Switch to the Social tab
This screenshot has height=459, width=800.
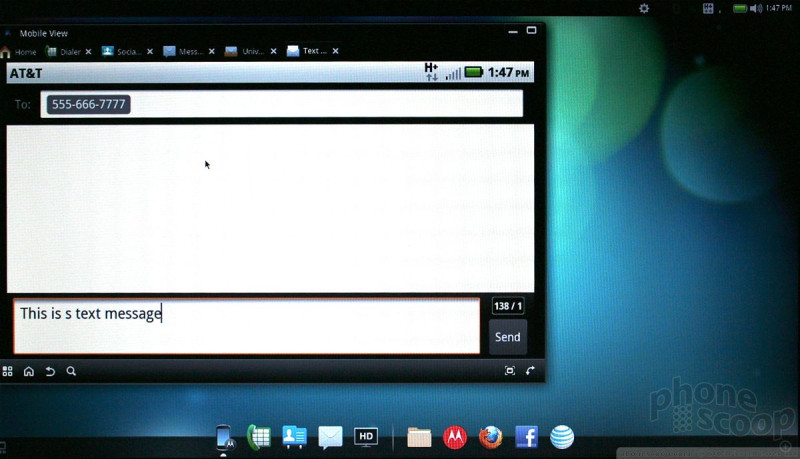click(122, 52)
